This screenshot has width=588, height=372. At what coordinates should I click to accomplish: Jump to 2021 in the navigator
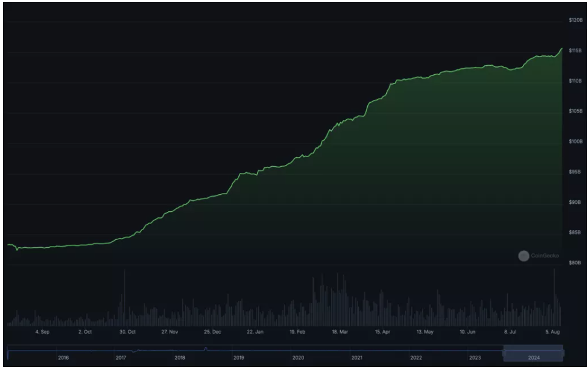point(357,358)
